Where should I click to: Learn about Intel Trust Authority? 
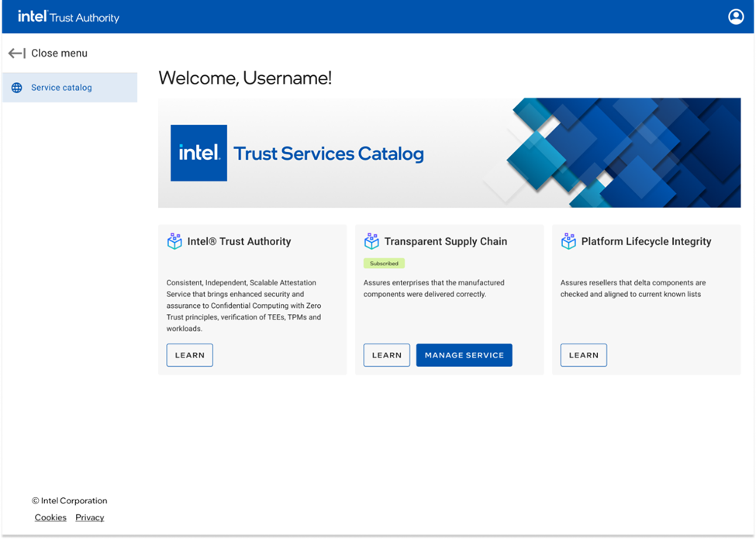click(189, 355)
